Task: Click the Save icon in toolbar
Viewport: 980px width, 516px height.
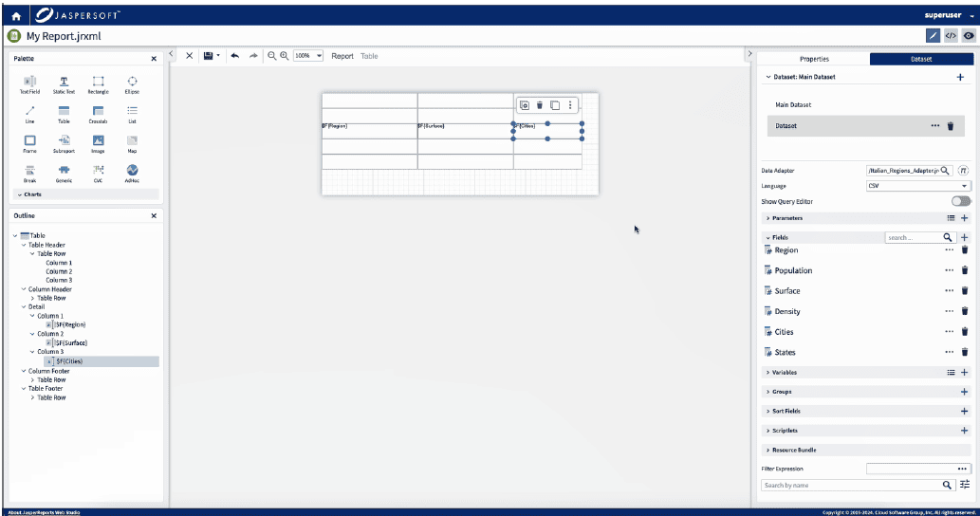Action: click(209, 56)
